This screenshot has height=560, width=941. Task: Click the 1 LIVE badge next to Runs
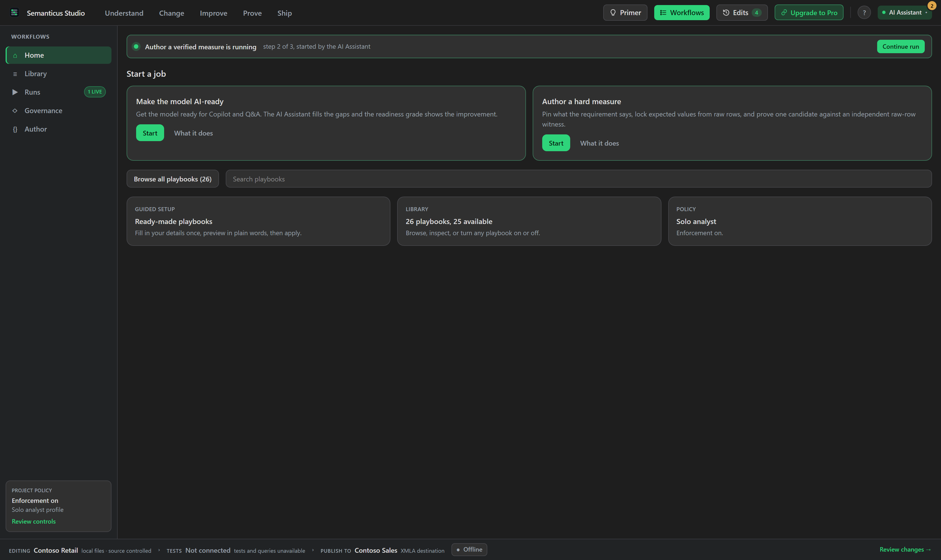click(x=95, y=92)
